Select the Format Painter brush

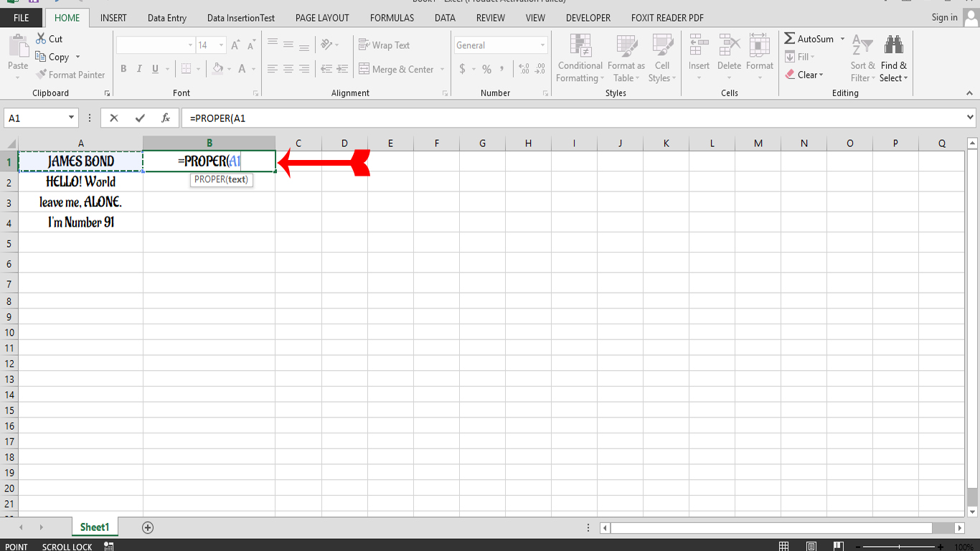41,75
